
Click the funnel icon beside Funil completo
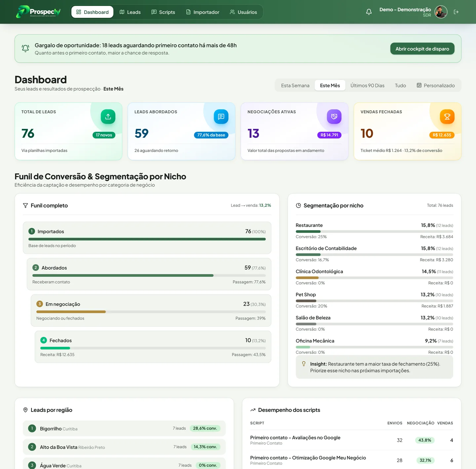[x=25, y=205]
